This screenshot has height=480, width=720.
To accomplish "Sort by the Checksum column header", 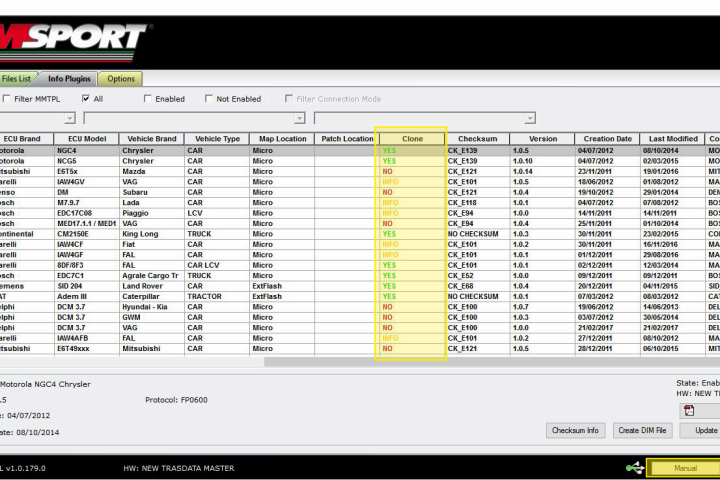I will [x=478, y=139].
